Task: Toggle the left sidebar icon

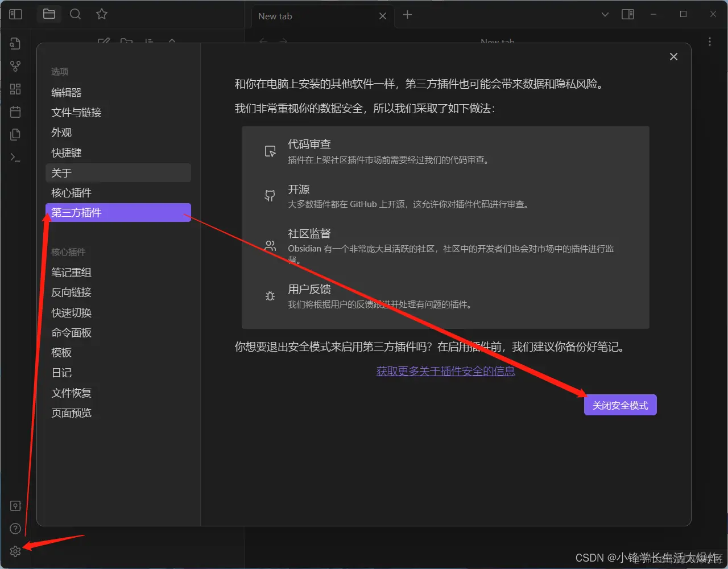Action: [x=15, y=14]
